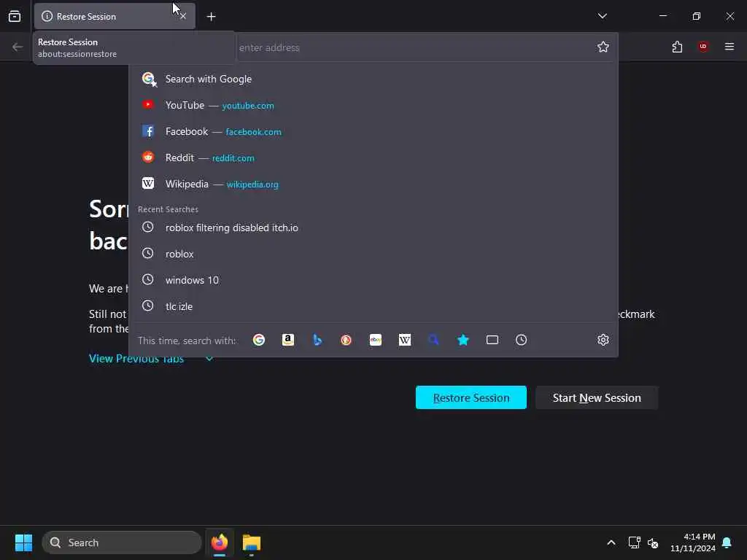Open the Windows Start menu

tap(23, 542)
